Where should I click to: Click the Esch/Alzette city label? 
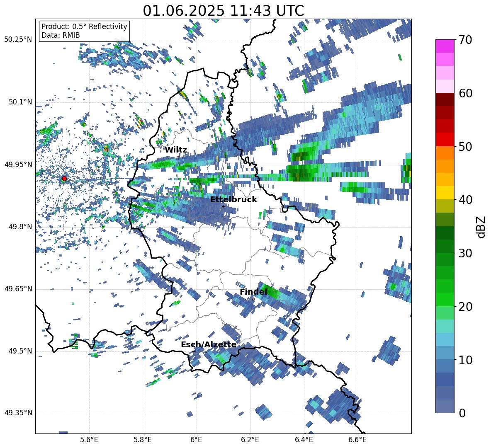pos(209,344)
